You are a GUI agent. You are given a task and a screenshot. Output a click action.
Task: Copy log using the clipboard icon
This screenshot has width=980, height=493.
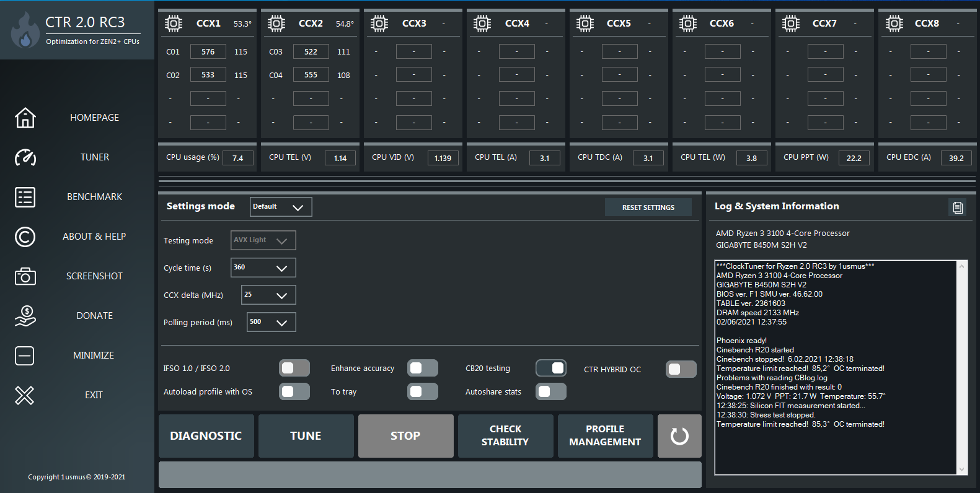(958, 207)
